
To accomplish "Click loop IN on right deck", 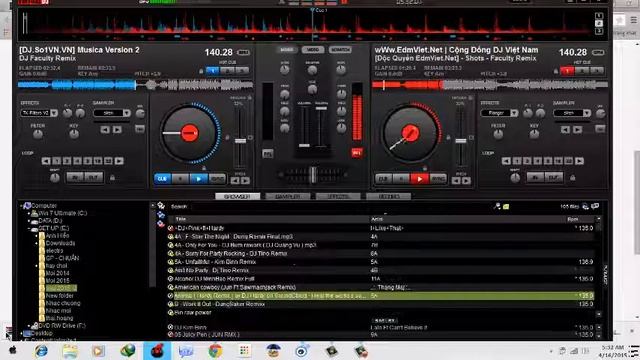I will pyautogui.click(x=535, y=178).
